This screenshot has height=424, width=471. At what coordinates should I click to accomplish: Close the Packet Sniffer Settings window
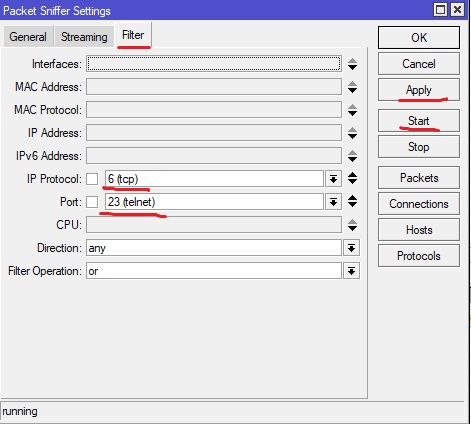tap(457, 10)
